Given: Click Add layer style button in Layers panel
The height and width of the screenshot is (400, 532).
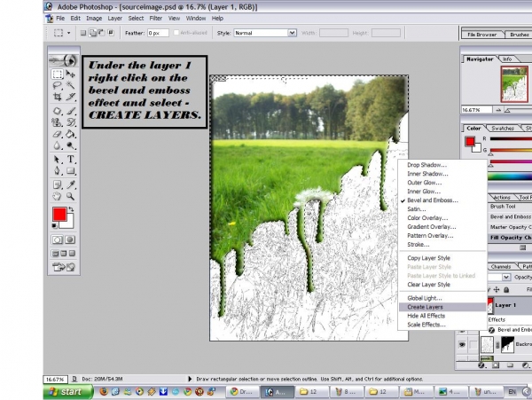Looking at the screenshot, I should [x=481, y=365].
